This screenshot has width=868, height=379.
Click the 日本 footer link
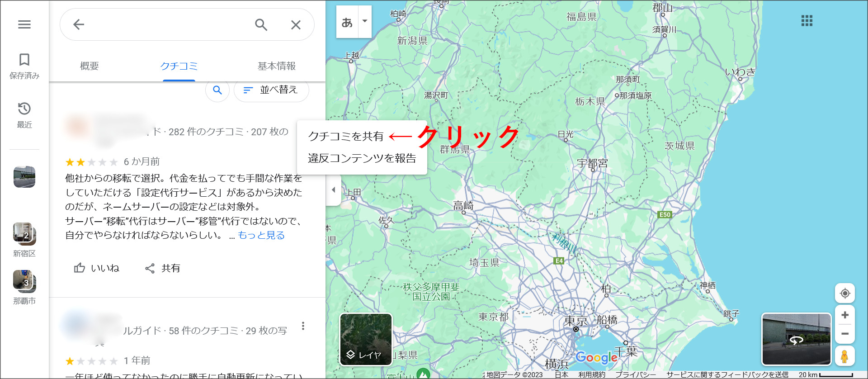tap(561, 375)
